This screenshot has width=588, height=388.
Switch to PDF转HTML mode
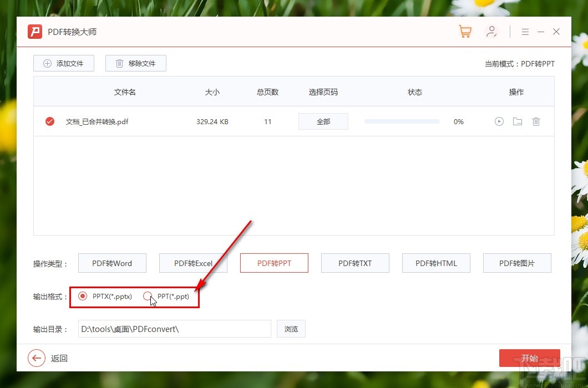coord(436,263)
